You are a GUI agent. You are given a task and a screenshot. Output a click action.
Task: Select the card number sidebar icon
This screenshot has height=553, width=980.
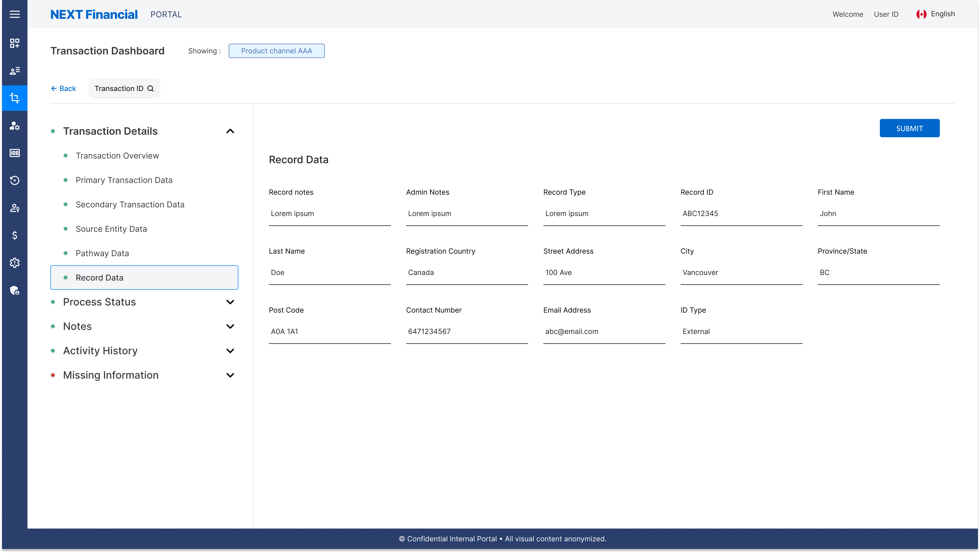(15, 153)
